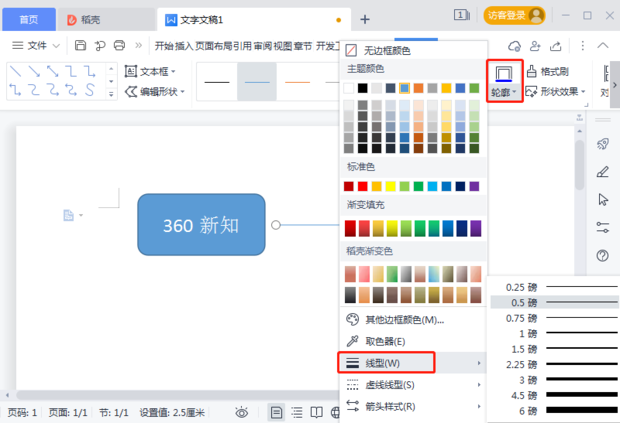Click the reading mode icon beside login
Viewport: 620px width, 423px height.
pyautogui.click(x=461, y=15)
